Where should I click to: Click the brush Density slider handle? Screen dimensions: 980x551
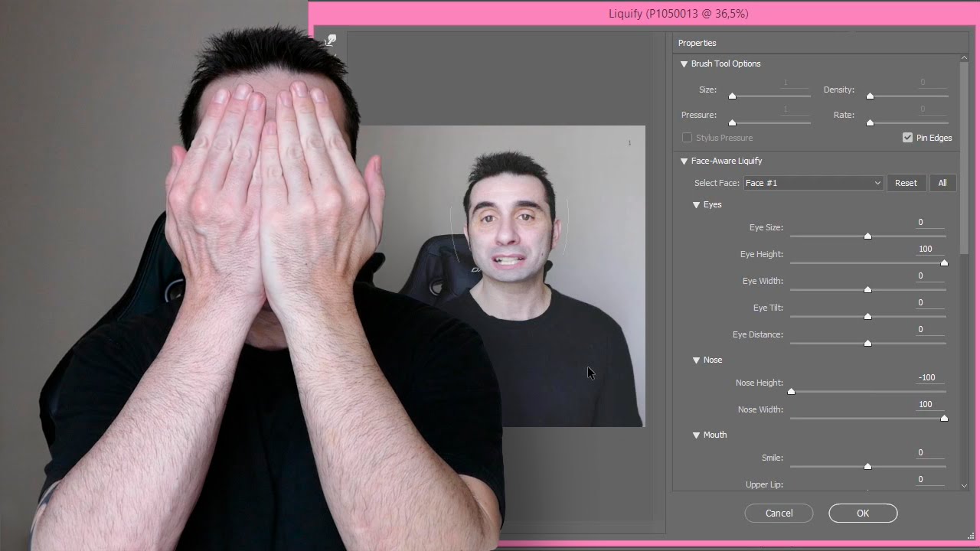click(870, 96)
